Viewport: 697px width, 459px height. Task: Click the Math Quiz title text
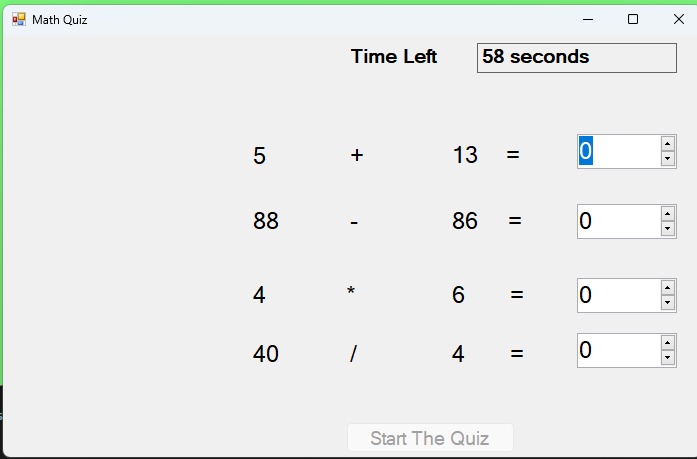tap(59, 20)
